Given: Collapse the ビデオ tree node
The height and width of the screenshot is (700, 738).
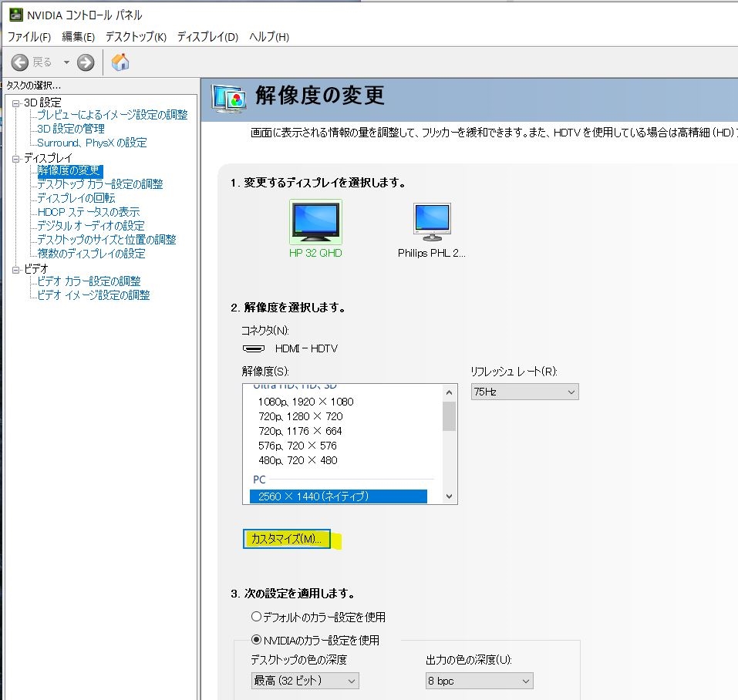Looking at the screenshot, I should click(x=16, y=270).
